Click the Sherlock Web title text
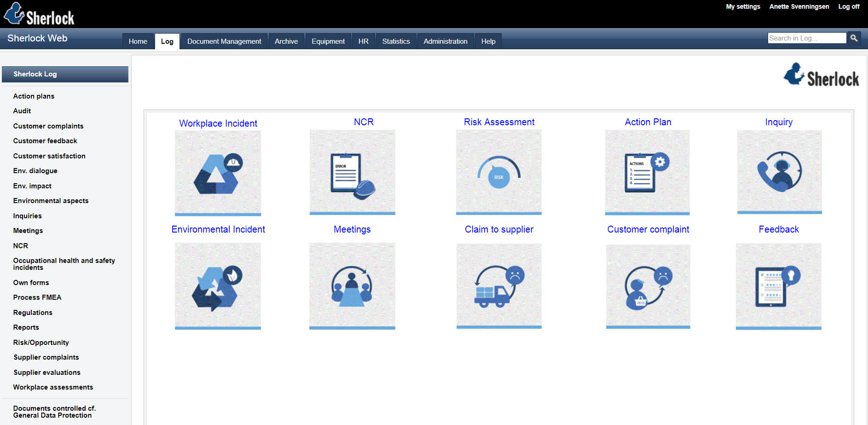 [37, 38]
